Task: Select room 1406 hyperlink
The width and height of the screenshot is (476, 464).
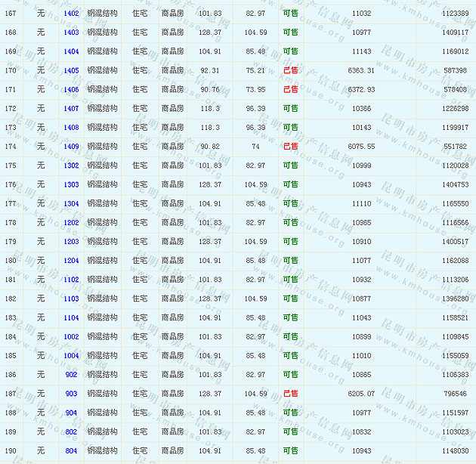Action: pyautogui.click(x=71, y=89)
